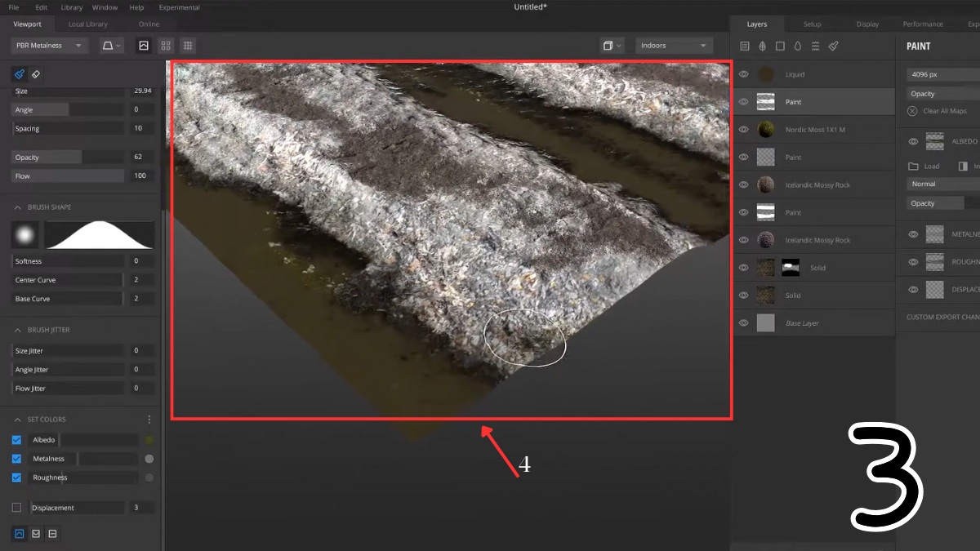Toggle visibility of the Base Layer
The image size is (980, 551).
744,323
